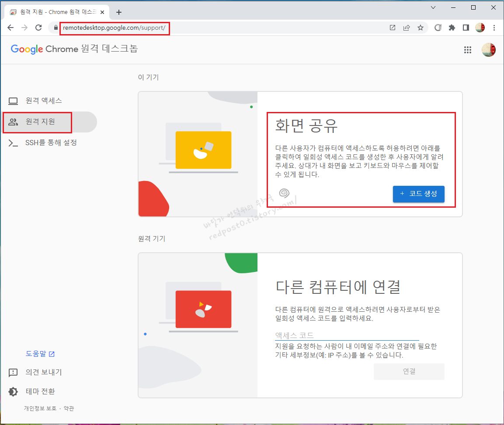Maximize the Chrome window
This screenshot has width=504, height=425.
click(473, 7)
